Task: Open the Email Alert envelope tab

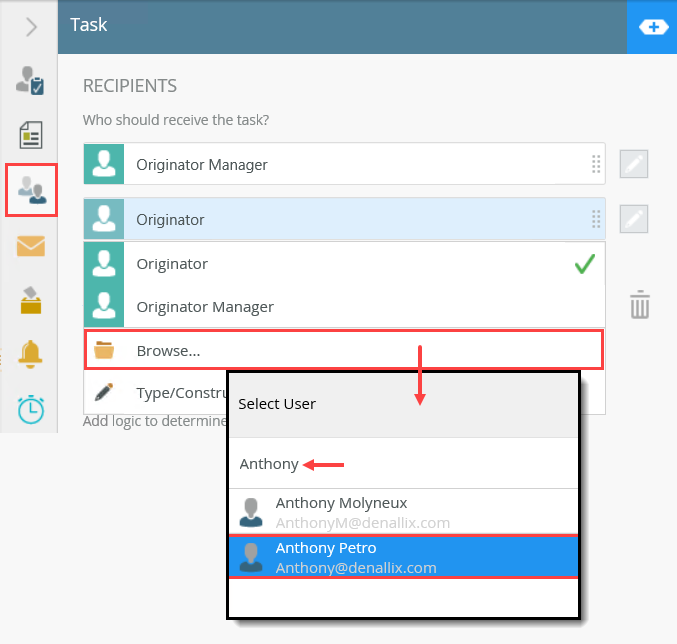Action: (31, 246)
